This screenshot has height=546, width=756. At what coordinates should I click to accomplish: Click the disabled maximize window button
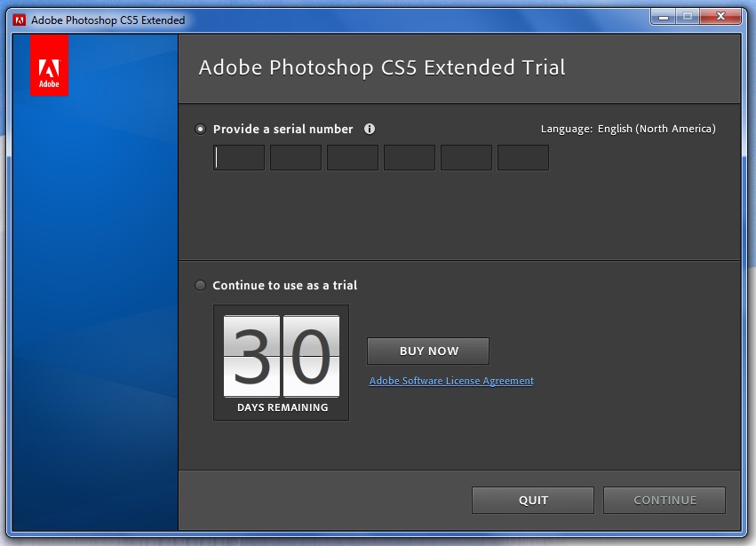tap(688, 16)
